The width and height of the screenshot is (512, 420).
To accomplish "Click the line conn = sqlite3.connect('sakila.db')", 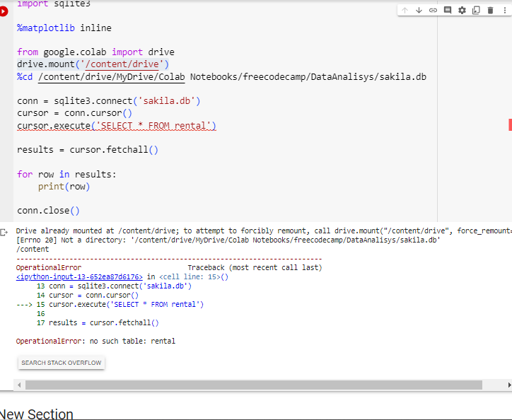I will pyautogui.click(x=109, y=101).
